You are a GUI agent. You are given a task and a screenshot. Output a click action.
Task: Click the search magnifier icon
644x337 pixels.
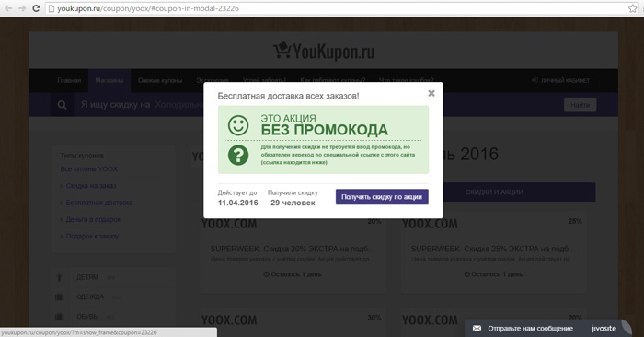point(62,105)
